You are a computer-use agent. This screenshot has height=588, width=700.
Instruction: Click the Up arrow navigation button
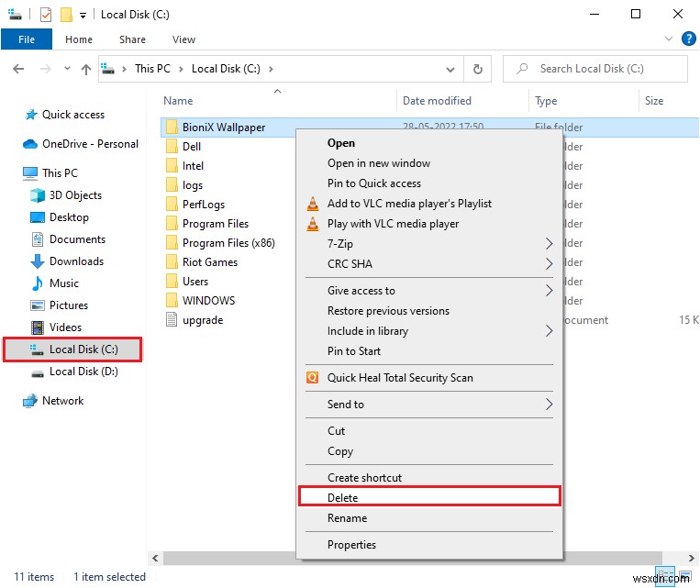pyautogui.click(x=86, y=69)
